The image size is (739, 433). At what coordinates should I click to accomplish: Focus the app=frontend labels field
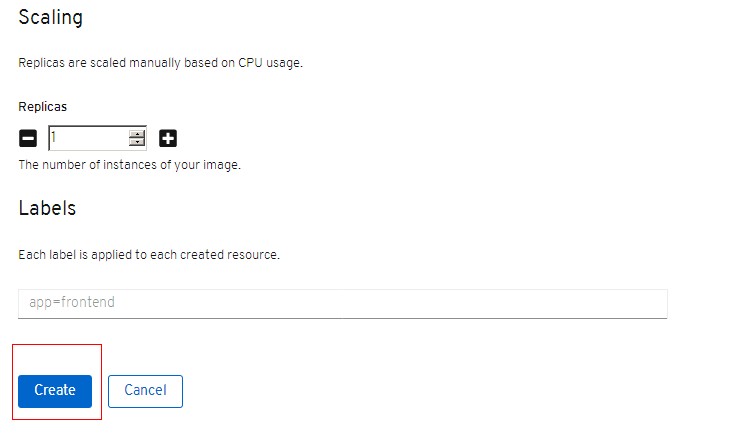click(x=343, y=303)
